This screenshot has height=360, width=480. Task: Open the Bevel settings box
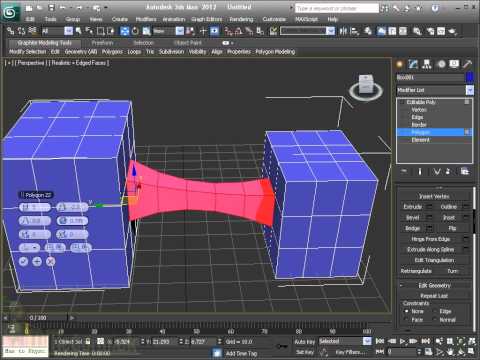[x=430, y=217]
